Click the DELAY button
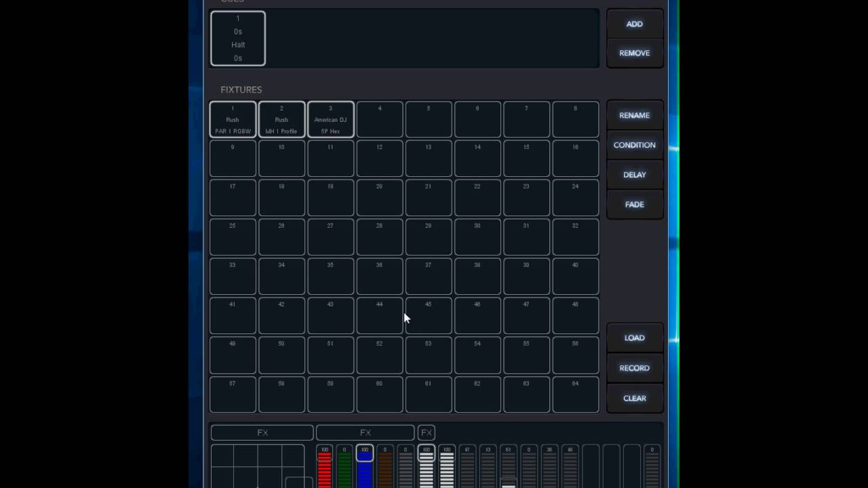The image size is (868, 488). (x=635, y=175)
